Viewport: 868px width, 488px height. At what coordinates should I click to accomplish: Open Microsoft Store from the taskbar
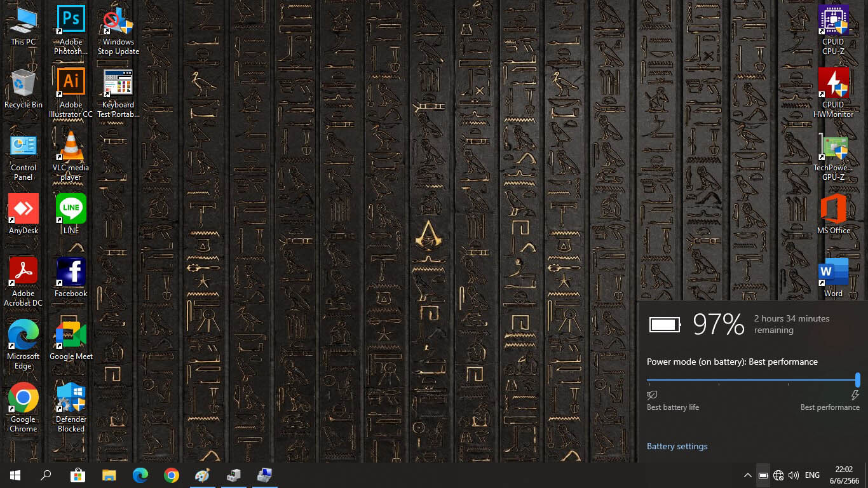(x=78, y=475)
